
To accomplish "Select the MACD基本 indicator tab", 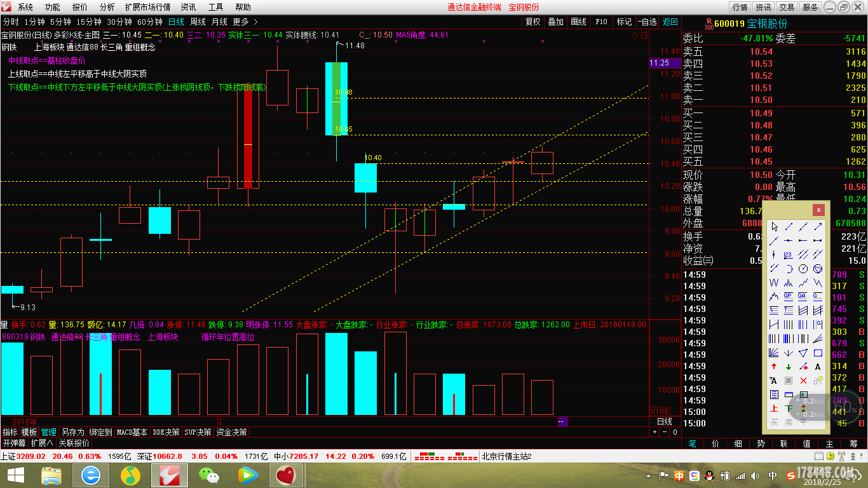I will [132, 432].
